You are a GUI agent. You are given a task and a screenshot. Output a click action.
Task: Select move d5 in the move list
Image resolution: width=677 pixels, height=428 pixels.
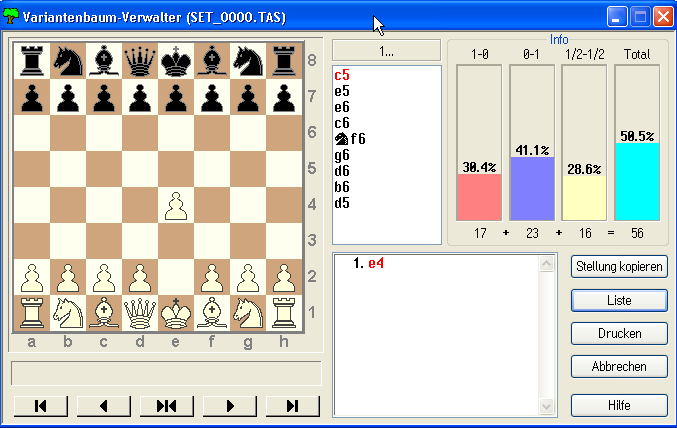click(x=342, y=203)
